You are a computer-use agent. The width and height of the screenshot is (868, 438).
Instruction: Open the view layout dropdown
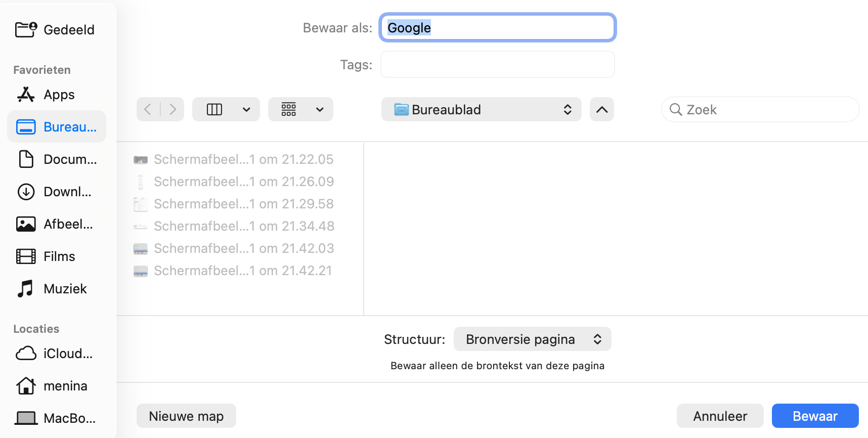coord(226,109)
